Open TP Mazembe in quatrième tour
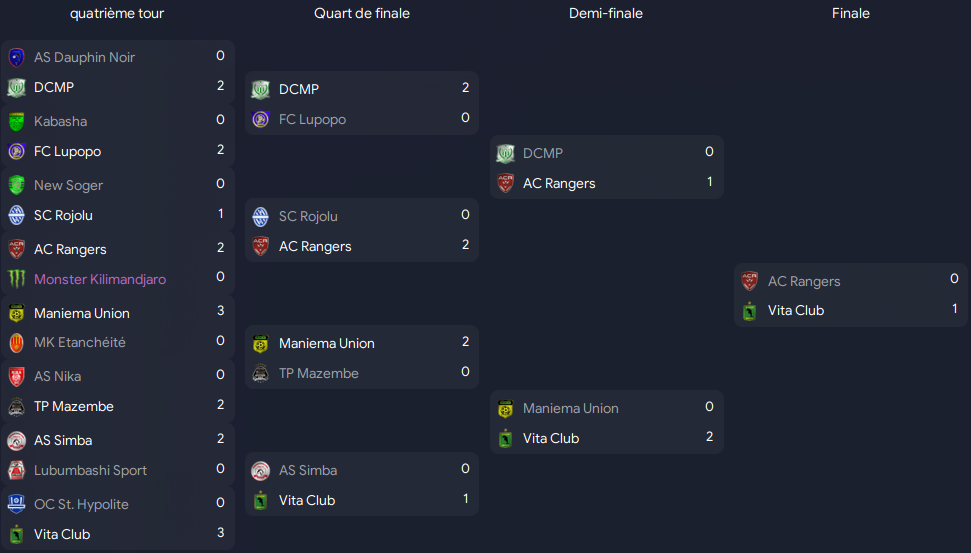The width and height of the screenshot is (971, 553). [x=74, y=406]
